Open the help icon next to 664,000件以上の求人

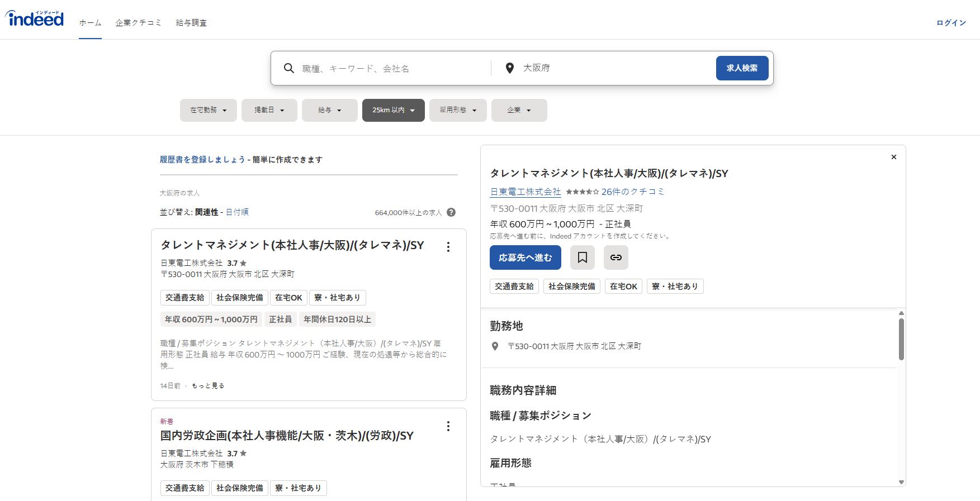point(451,212)
